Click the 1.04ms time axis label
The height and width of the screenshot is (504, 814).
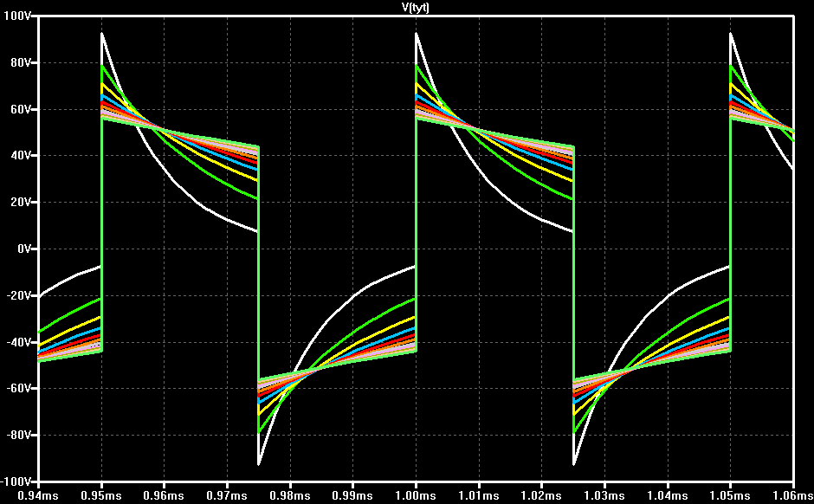point(667,495)
